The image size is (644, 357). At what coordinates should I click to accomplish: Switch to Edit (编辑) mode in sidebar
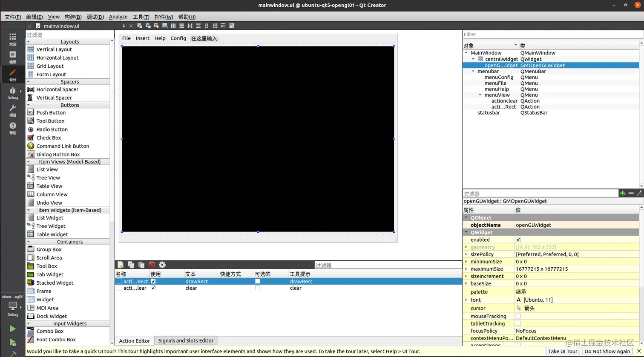point(13,57)
